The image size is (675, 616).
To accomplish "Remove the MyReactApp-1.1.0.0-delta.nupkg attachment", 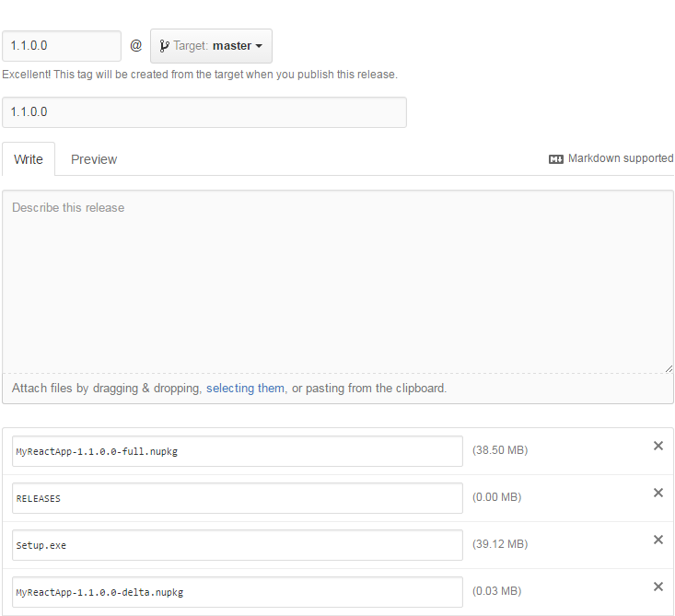I will pyautogui.click(x=658, y=587).
